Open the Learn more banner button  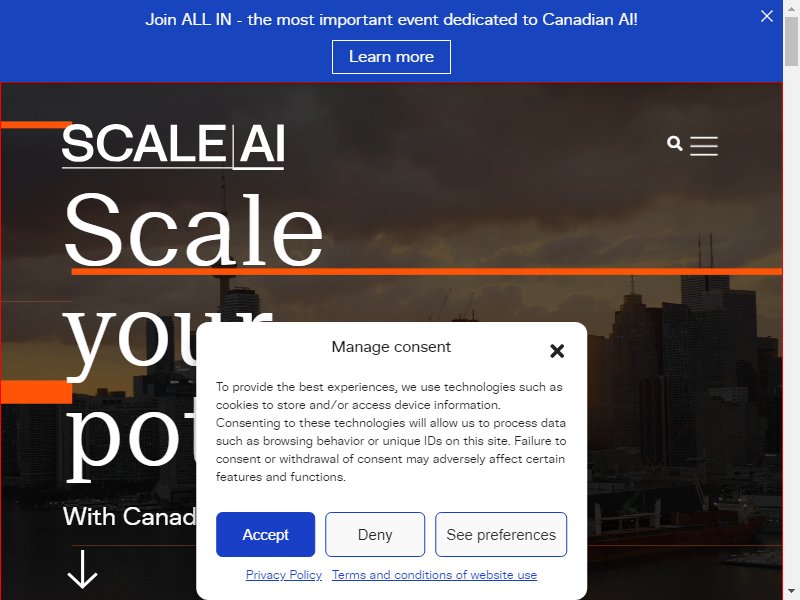[x=391, y=57]
